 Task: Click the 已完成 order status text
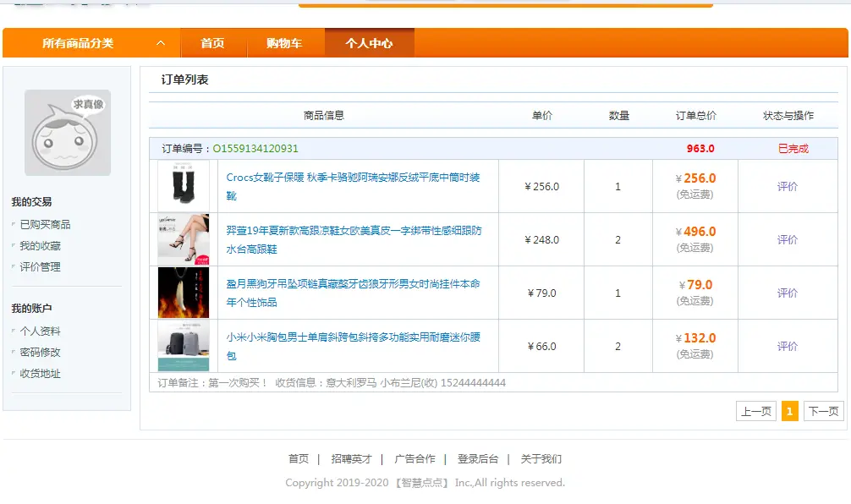[793, 149]
